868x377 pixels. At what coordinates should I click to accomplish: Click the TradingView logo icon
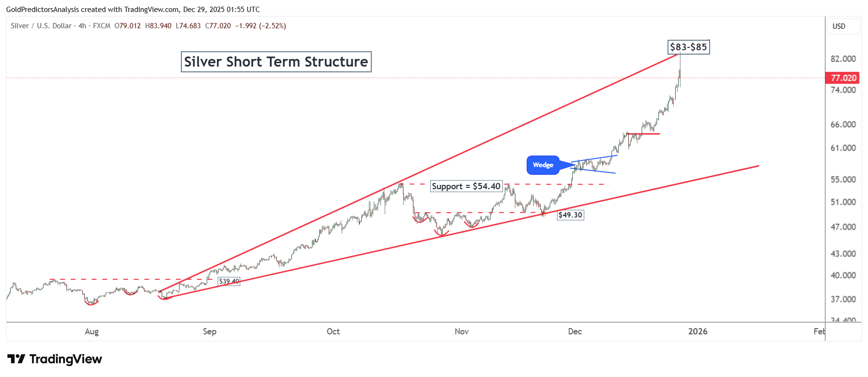[16, 359]
